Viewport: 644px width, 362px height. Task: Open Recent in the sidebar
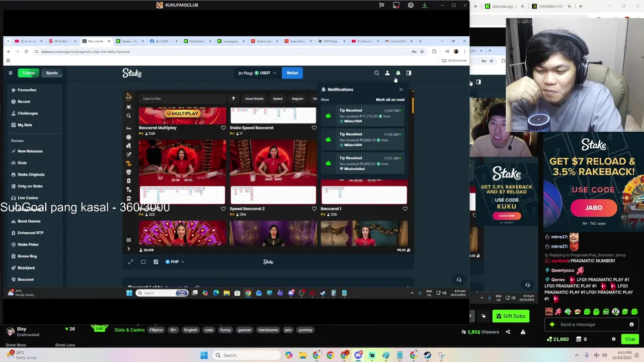point(24,102)
